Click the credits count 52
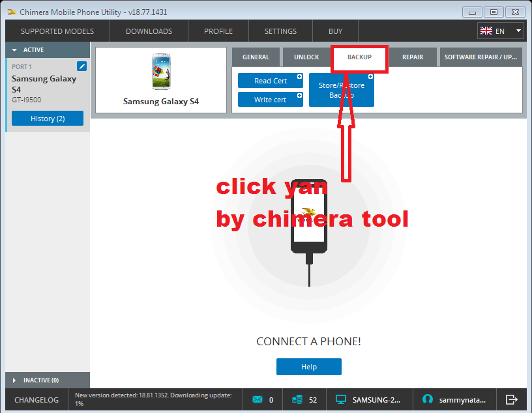 (x=313, y=400)
